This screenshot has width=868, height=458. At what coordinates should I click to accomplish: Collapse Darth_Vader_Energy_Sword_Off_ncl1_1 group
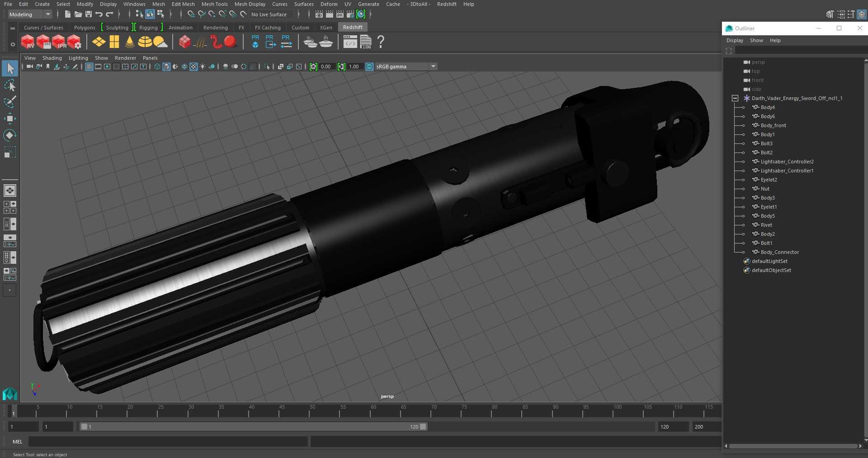coord(735,98)
